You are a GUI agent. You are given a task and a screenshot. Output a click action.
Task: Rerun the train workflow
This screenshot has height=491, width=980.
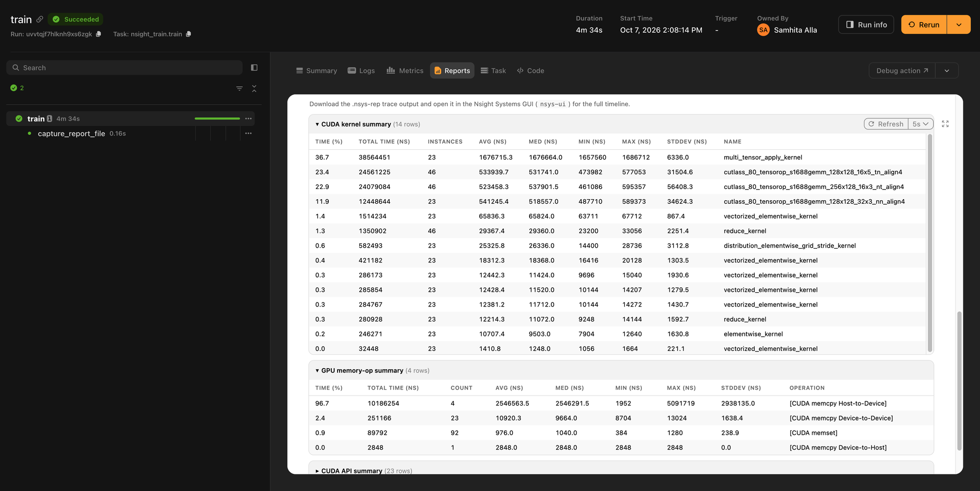pyautogui.click(x=924, y=24)
